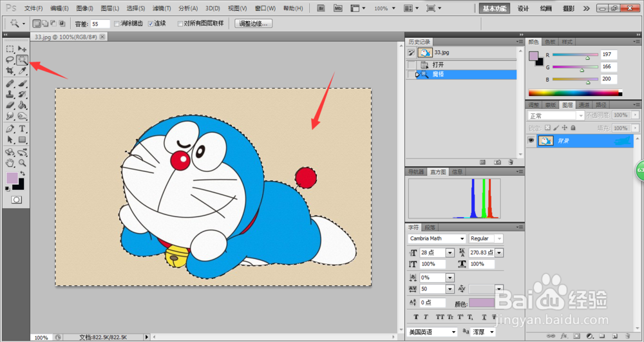Set history brush source to 魔棒 state
Image resolution: width=644 pixels, height=342 pixels.
pyautogui.click(x=412, y=75)
